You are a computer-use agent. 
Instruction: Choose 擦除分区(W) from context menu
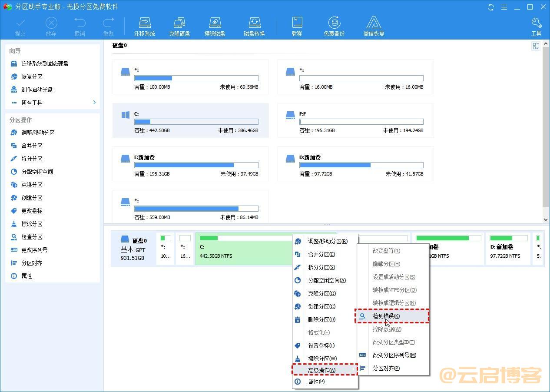tap(325, 359)
